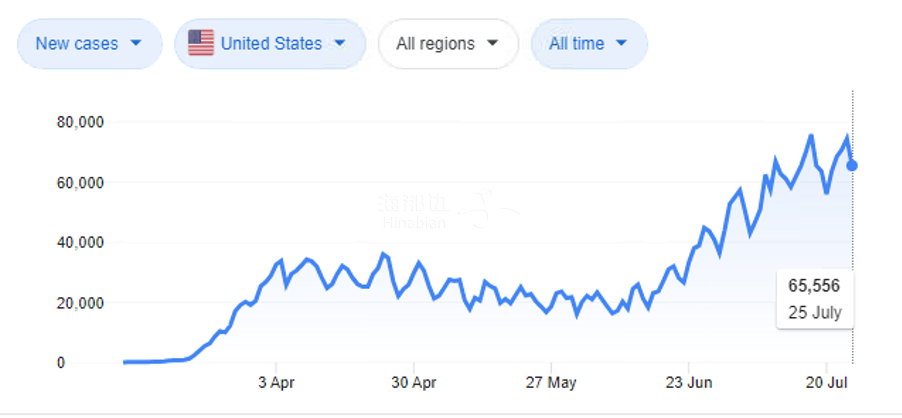Click the 65,556 tooltip value
902x418 pixels.
click(815, 287)
